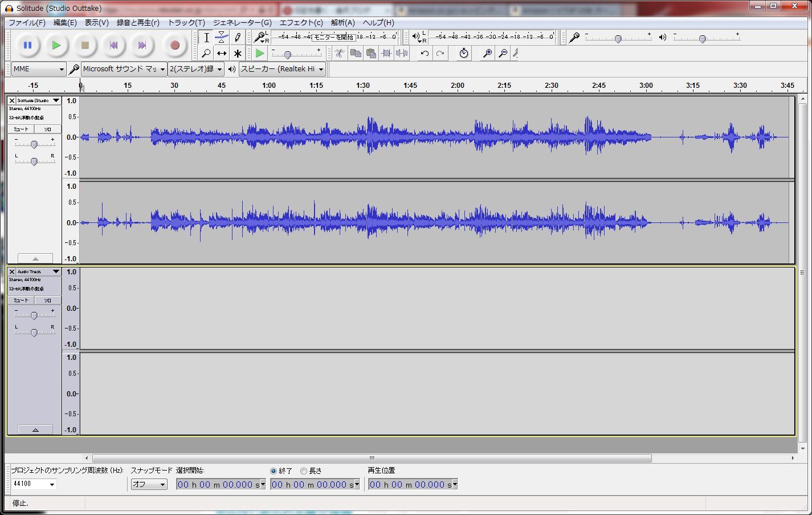This screenshot has width=812, height=515.
Task: Click the playback volume slider handle
Action: coord(703,39)
